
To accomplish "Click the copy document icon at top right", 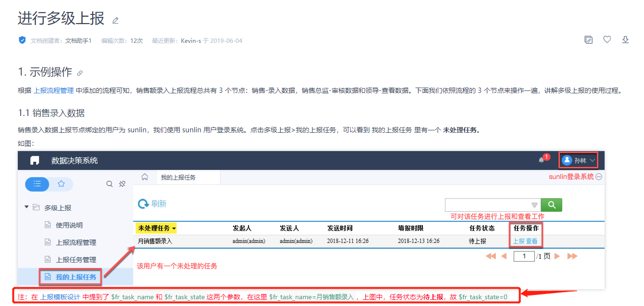I will 588,40.
